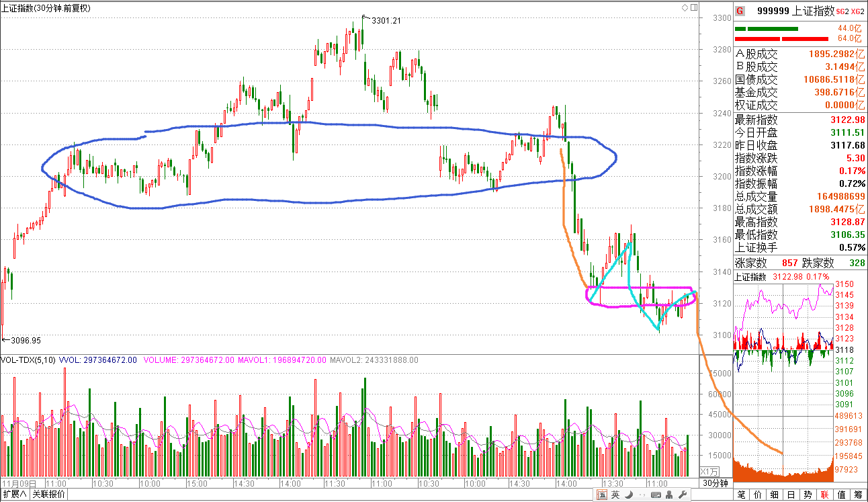868x502 pixels.
Task: Click the split-panel layout icon atop chart
Action: click(x=694, y=7)
